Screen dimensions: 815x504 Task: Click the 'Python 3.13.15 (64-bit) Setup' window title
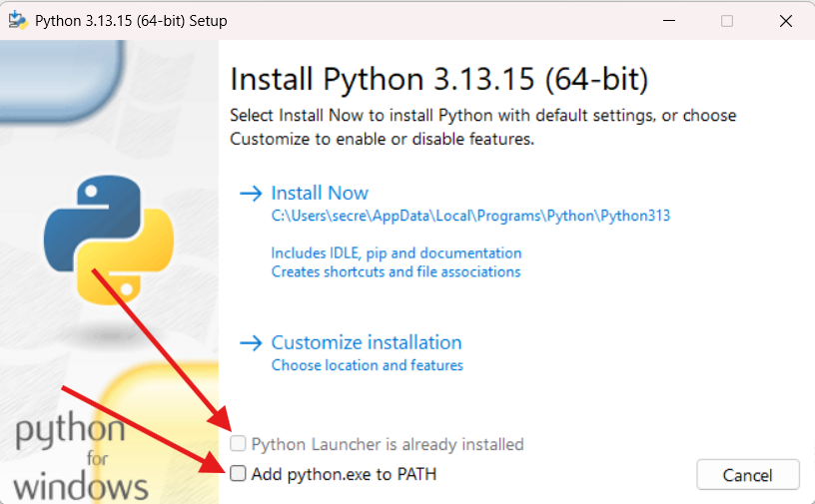(131, 21)
